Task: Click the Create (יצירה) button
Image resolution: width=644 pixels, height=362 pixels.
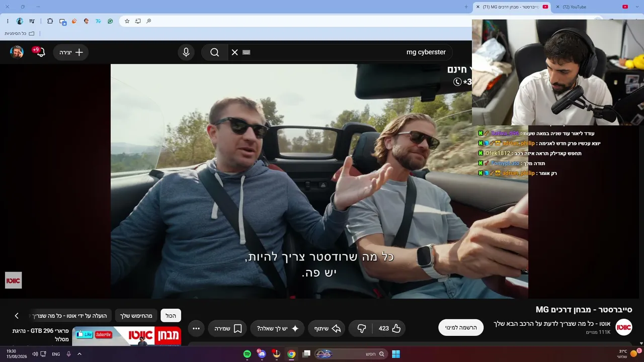Action: coord(71,52)
